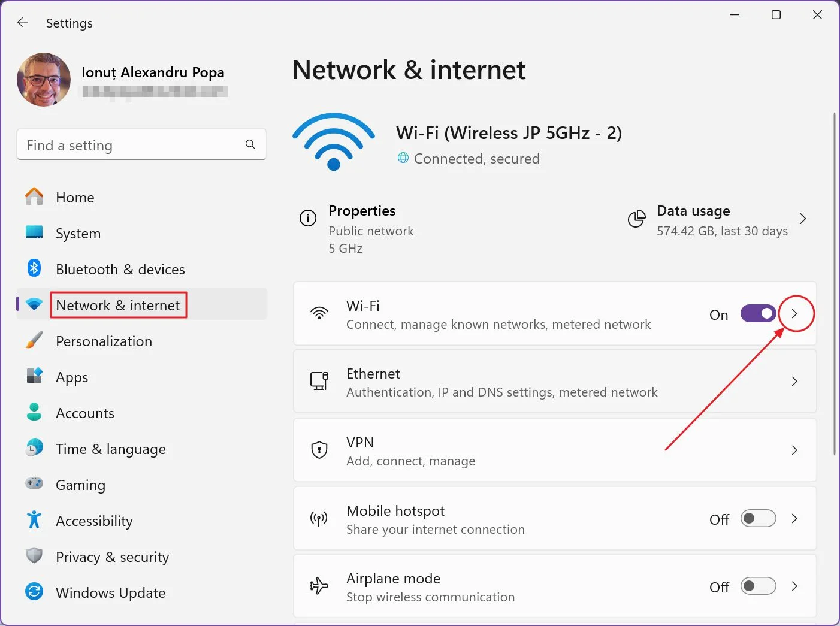840x626 pixels.
Task: Click the Airplane mode plane icon
Action: click(x=319, y=586)
